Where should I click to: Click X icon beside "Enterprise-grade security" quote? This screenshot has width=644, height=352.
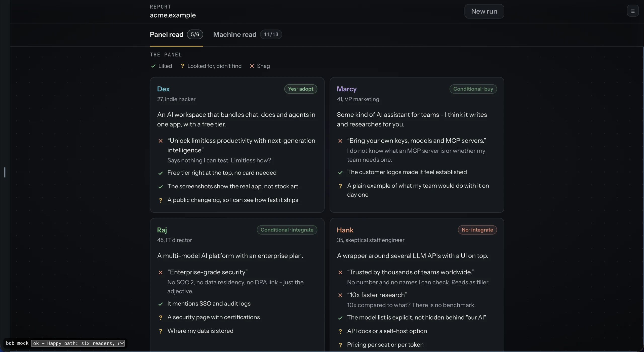[160, 272]
